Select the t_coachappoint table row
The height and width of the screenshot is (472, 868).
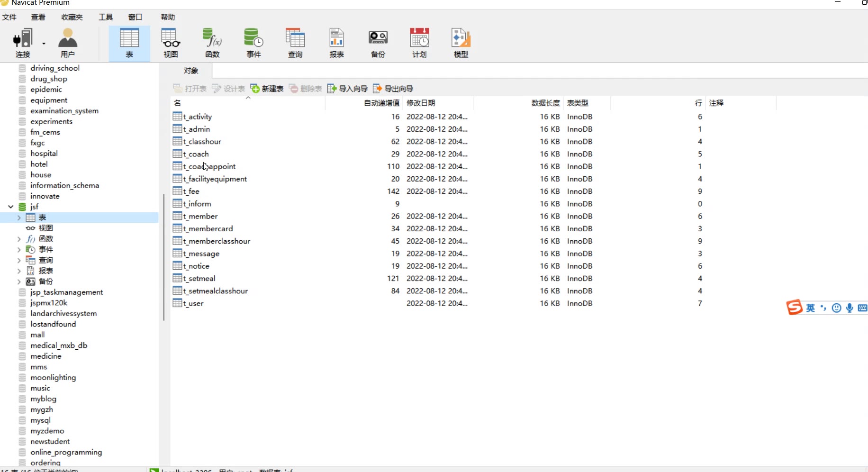[209, 166]
